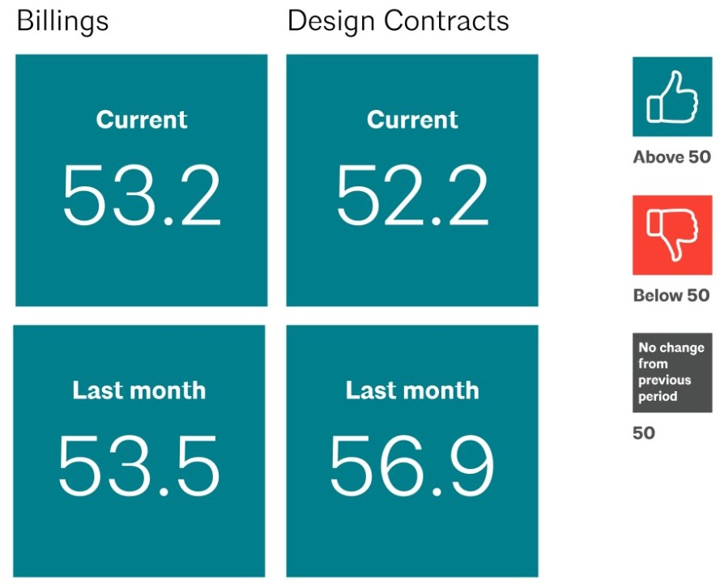Click the Current label above 52.2
The image size is (720, 588).
click(x=412, y=120)
